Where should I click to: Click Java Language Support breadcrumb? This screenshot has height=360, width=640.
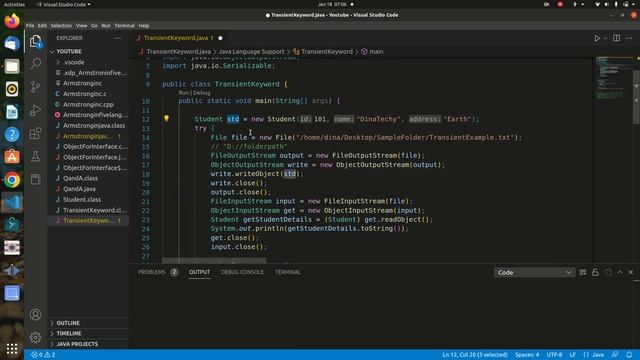coord(251,51)
